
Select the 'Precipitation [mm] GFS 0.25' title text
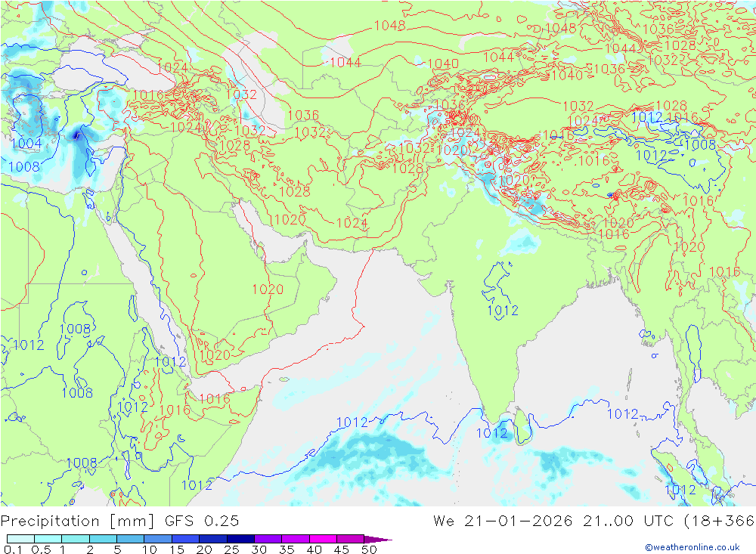point(119,521)
